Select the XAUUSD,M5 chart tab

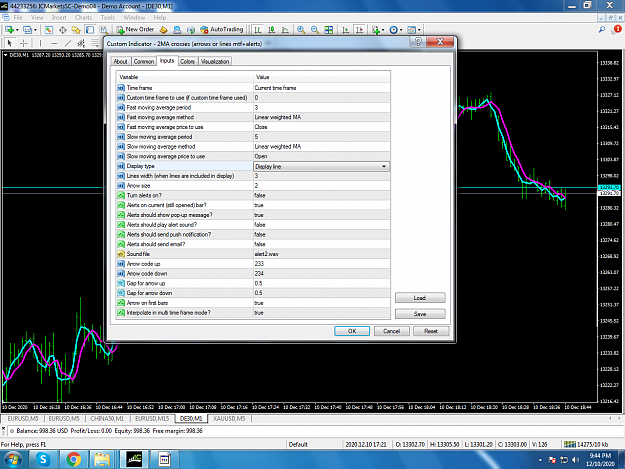[229, 419]
